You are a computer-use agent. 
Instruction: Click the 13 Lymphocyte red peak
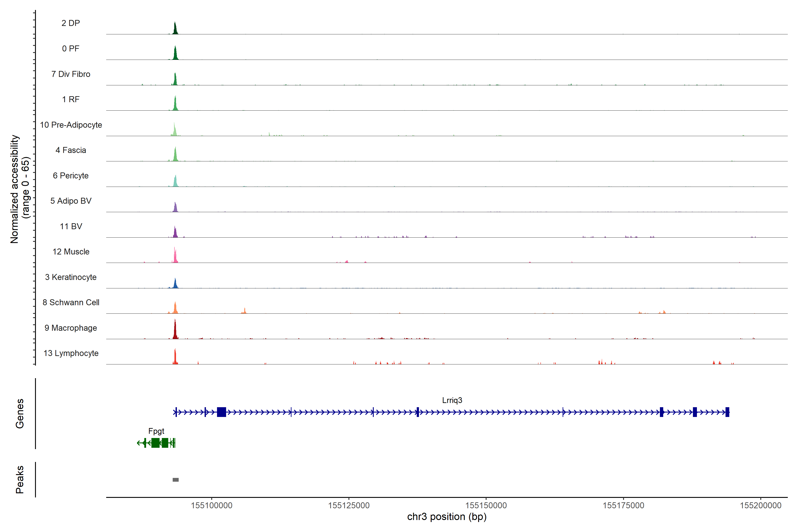[x=175, y=357]
